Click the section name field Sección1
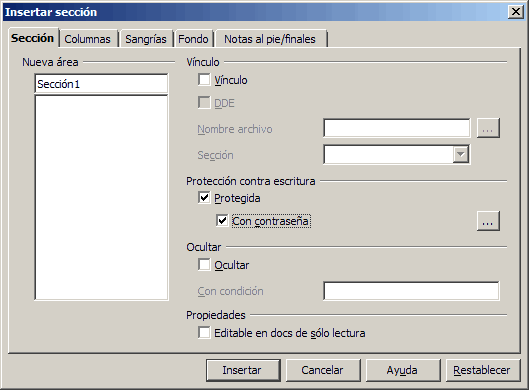529x390 pixels. click(x=101, y=84)
